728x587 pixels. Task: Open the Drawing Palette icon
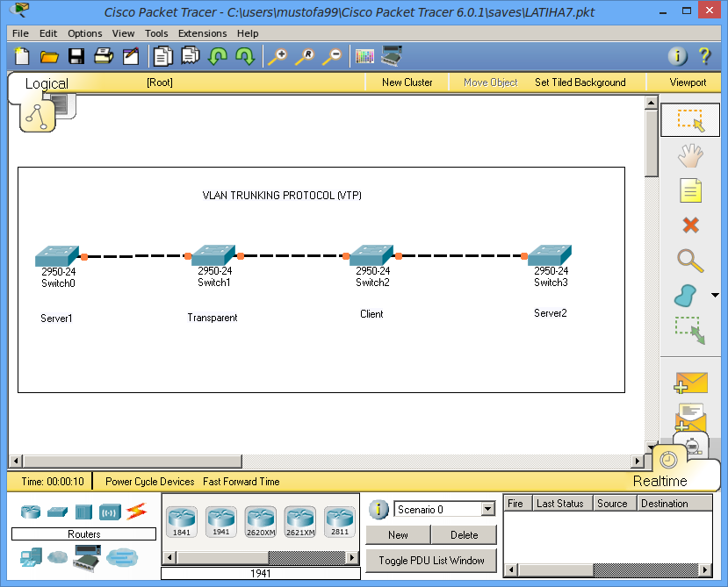(364, 57)
